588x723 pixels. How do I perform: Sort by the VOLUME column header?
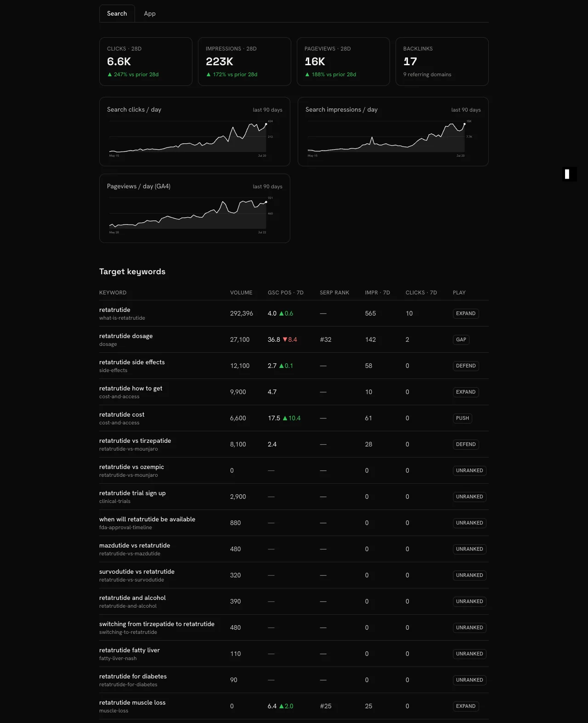pos(241,293)
